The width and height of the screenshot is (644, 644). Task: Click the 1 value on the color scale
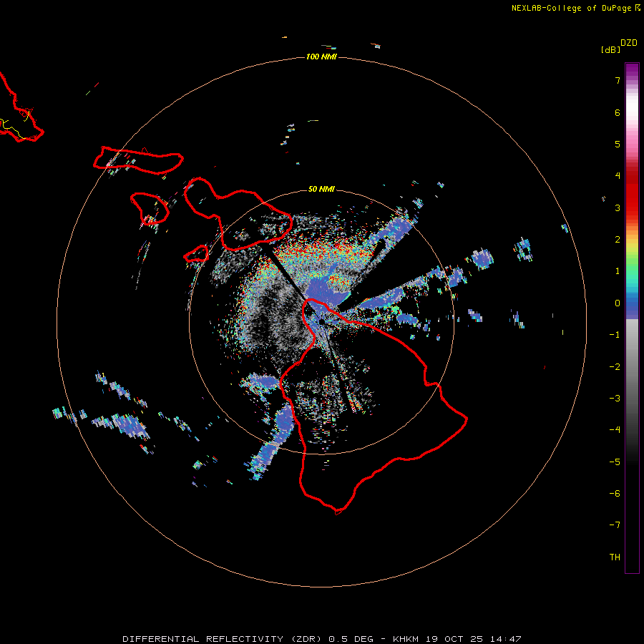tap(618, 271)
